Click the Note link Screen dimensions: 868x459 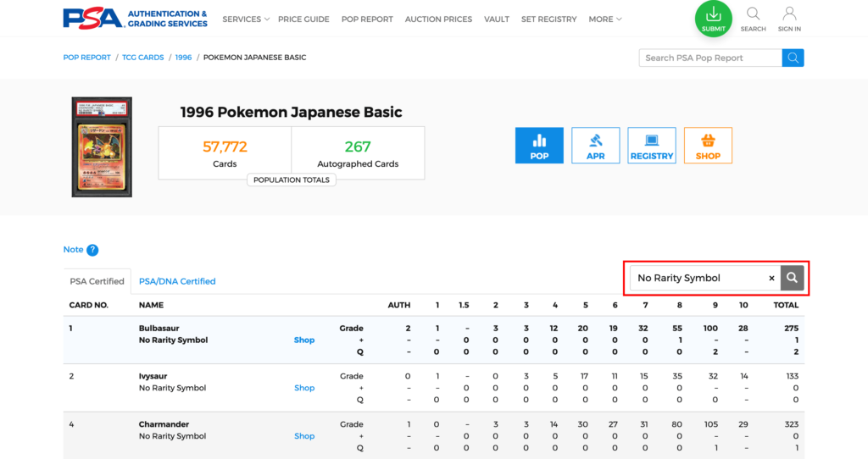[73, 250]
